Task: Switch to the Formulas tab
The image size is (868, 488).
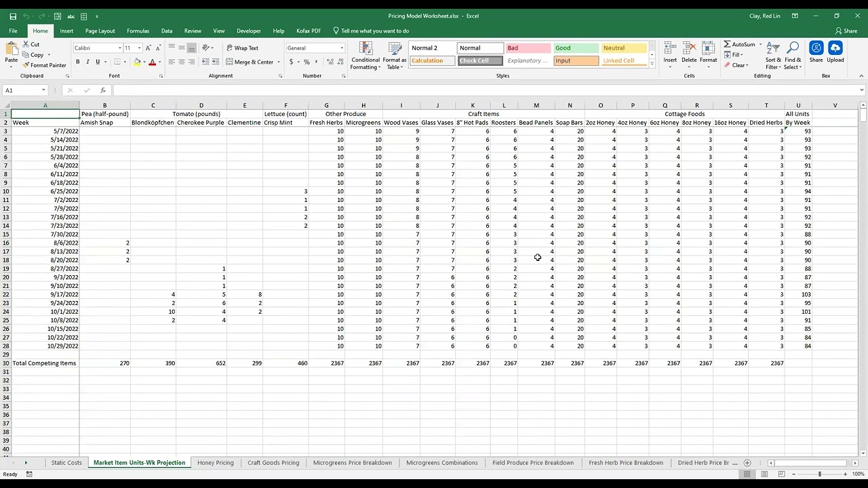Action: (x=138, y=30)
